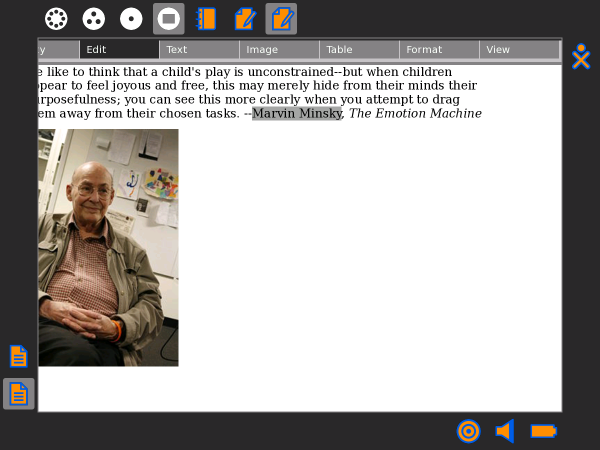
Task: Click the XO buddy person icon
Action: [x=581, y=58]
